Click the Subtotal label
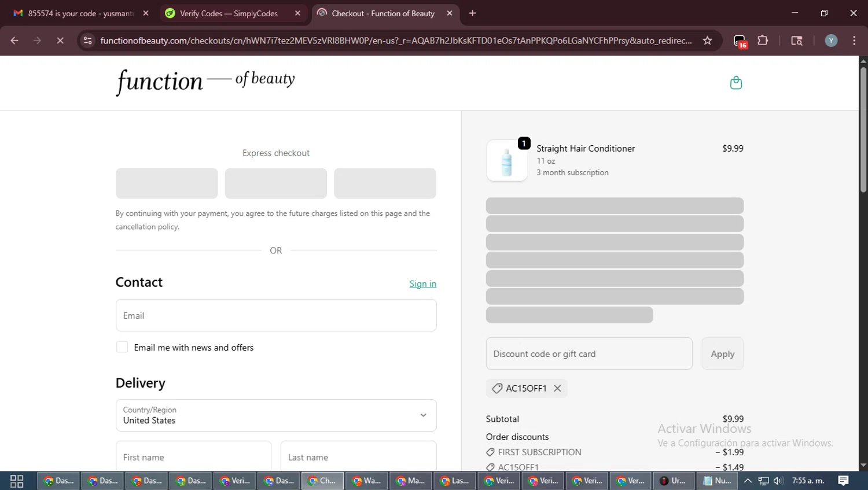This screenshot has width=868, height=490. tap(502, 419)
